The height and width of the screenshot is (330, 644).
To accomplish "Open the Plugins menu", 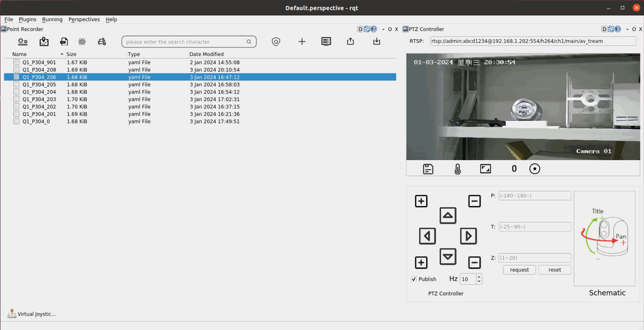I will [x=28, y=19].
